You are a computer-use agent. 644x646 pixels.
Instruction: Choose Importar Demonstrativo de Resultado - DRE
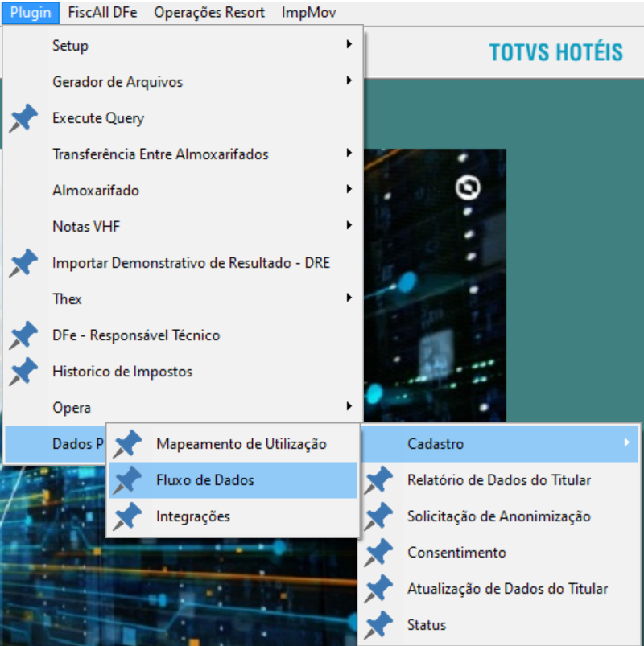pos(183,263)
